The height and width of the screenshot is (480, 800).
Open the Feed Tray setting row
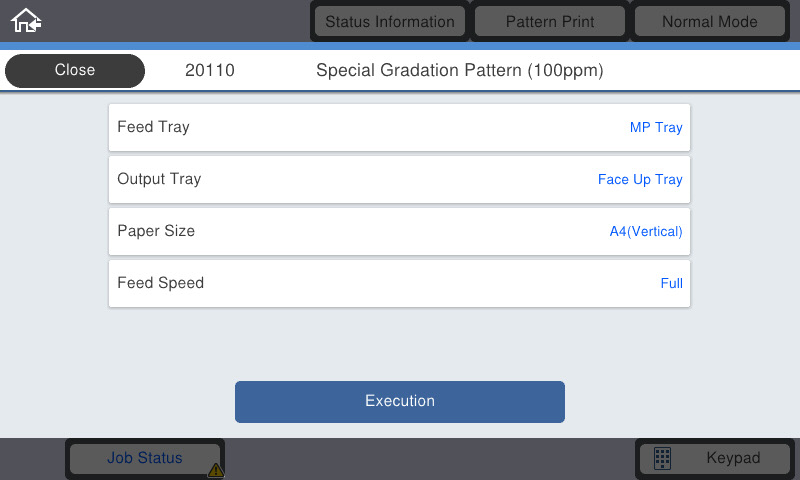[x=399, y=127]
